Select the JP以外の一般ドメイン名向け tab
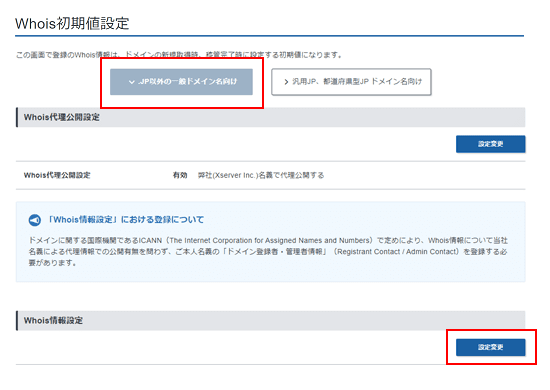The width and height of the screenshot is (550, 390). click(181, 82)
